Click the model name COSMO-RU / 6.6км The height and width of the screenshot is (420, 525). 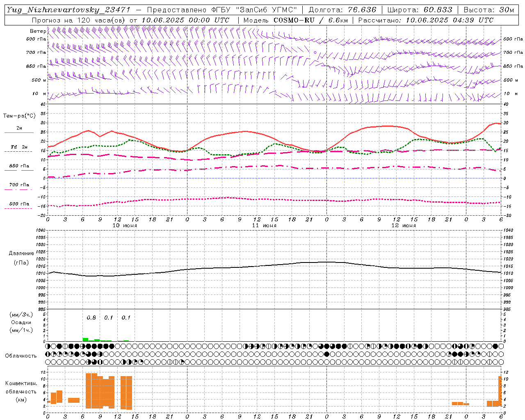tap(312, 20)
